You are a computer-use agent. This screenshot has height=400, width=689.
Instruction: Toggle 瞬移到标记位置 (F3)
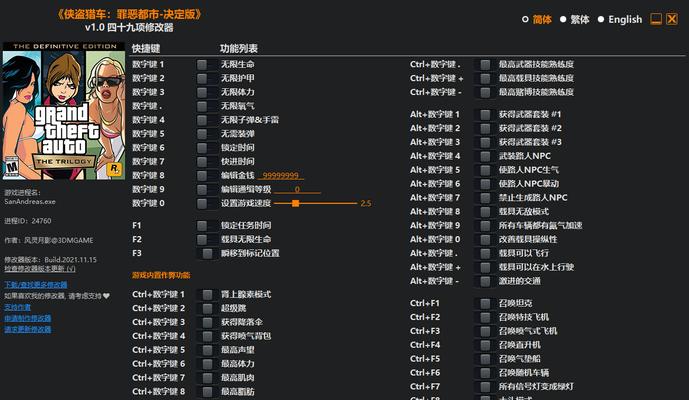click(x=207, y=253)
